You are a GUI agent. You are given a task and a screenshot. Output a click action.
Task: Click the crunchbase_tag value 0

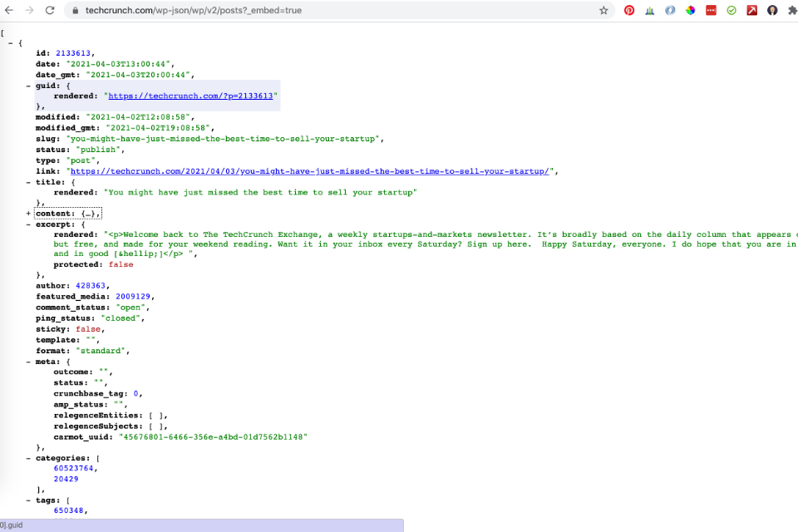135,393
